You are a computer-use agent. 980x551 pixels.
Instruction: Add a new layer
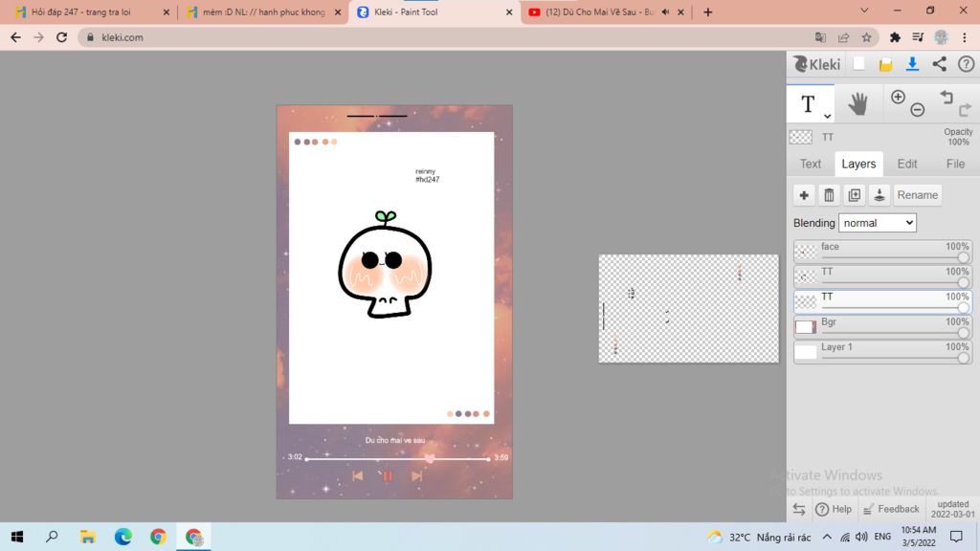pyautogui.click(x=804, y=195)
